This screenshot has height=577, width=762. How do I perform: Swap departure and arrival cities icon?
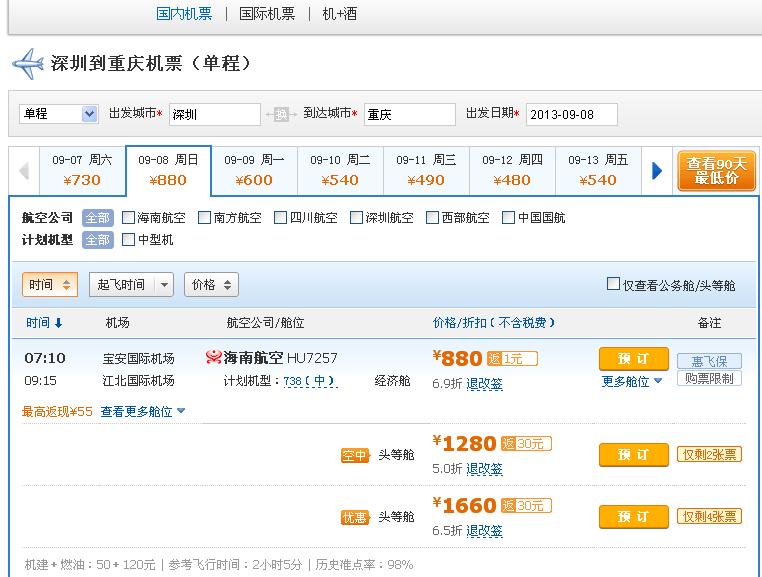(x=281, y=115)
